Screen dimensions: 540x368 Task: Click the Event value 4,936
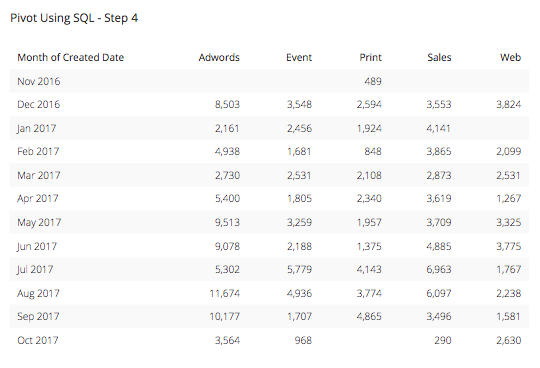coord(300,293)
